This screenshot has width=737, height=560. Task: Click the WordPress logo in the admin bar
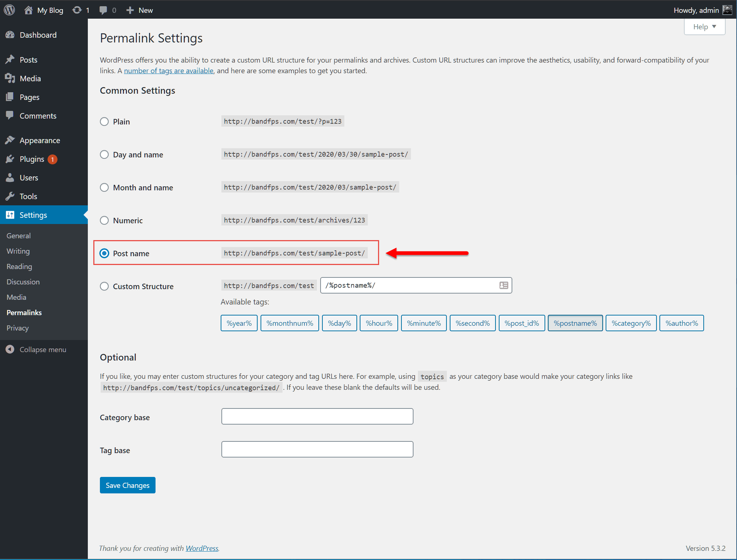[9, 10]
